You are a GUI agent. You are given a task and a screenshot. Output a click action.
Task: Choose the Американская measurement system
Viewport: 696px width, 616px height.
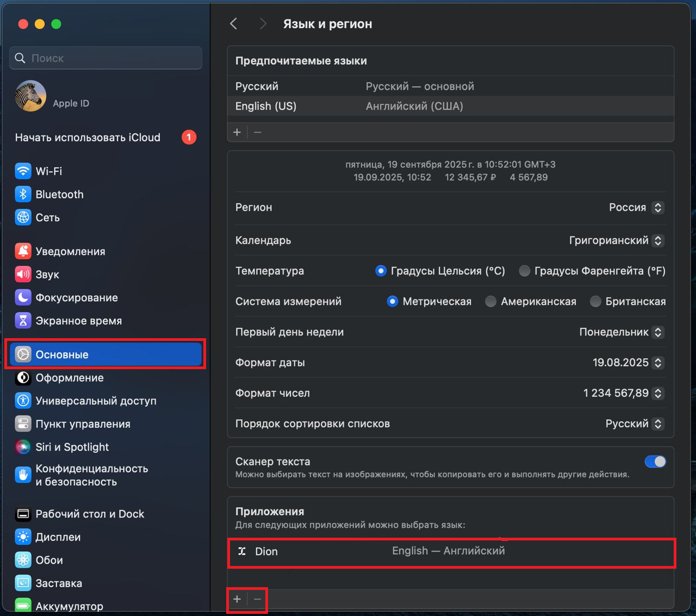point(490,301)
